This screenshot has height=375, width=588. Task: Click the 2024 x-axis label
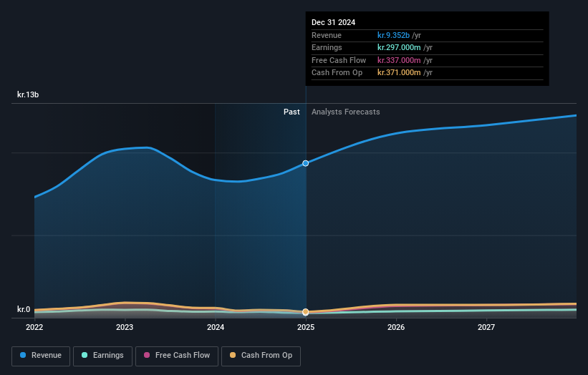(x=216, y=328)
